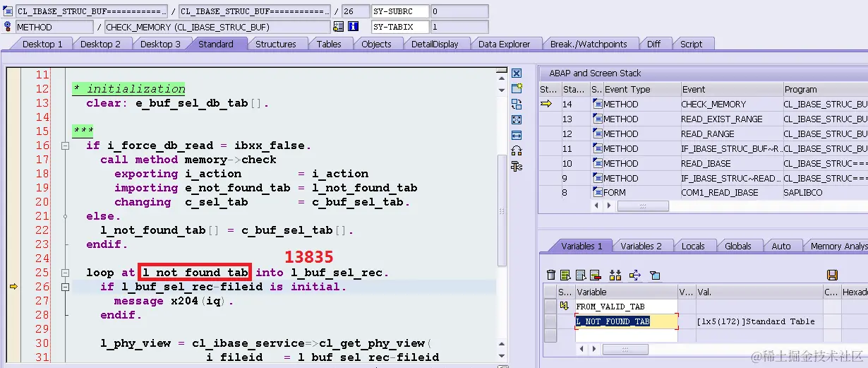Open the Locals variables tab
Viewport: 868px width, 368px height.
(693, 246)
